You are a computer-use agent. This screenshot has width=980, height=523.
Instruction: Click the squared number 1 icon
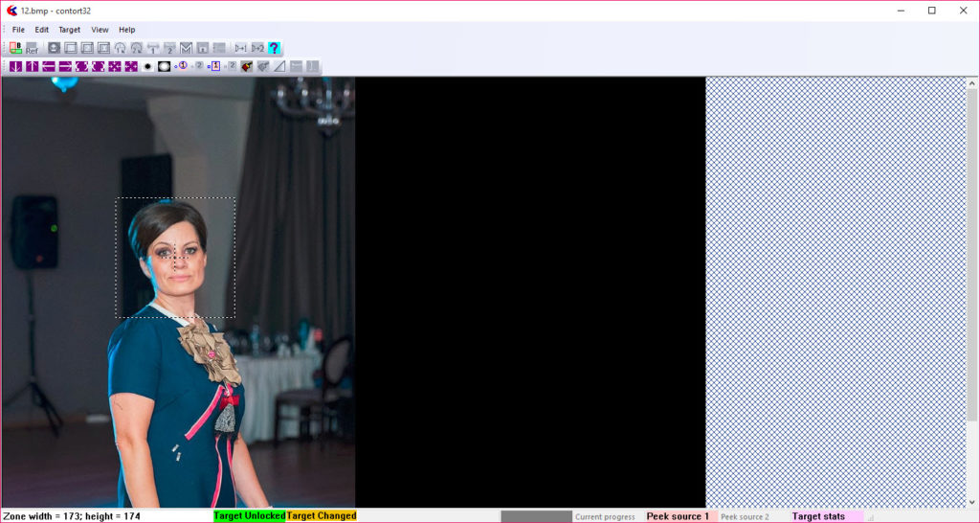pyautogui.click(x=214, y=66)
